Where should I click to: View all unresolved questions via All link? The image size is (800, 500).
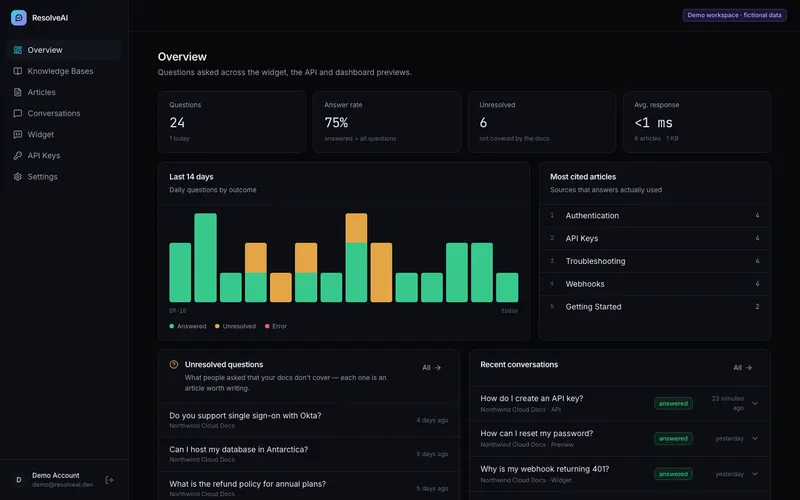tap(432, 367)
